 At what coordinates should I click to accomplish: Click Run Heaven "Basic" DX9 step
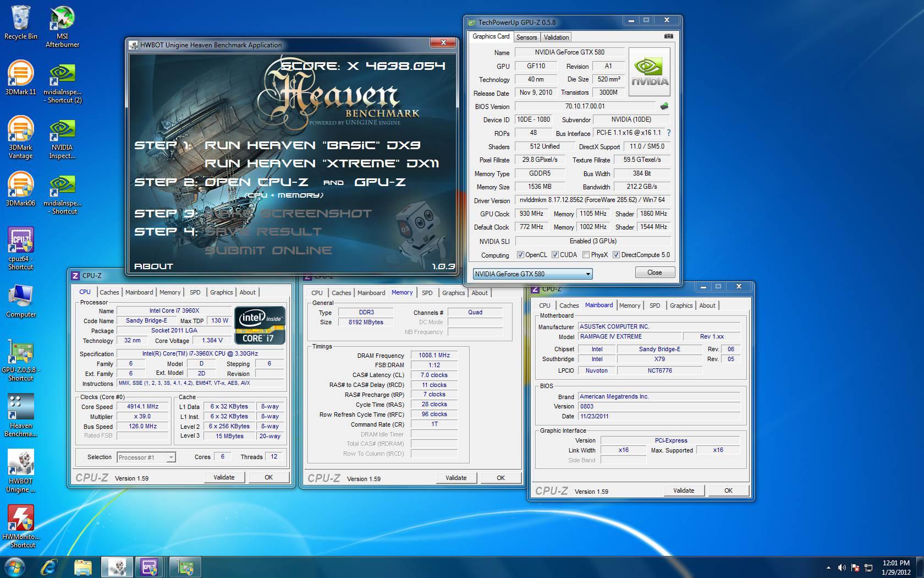(x=312, y=145)
